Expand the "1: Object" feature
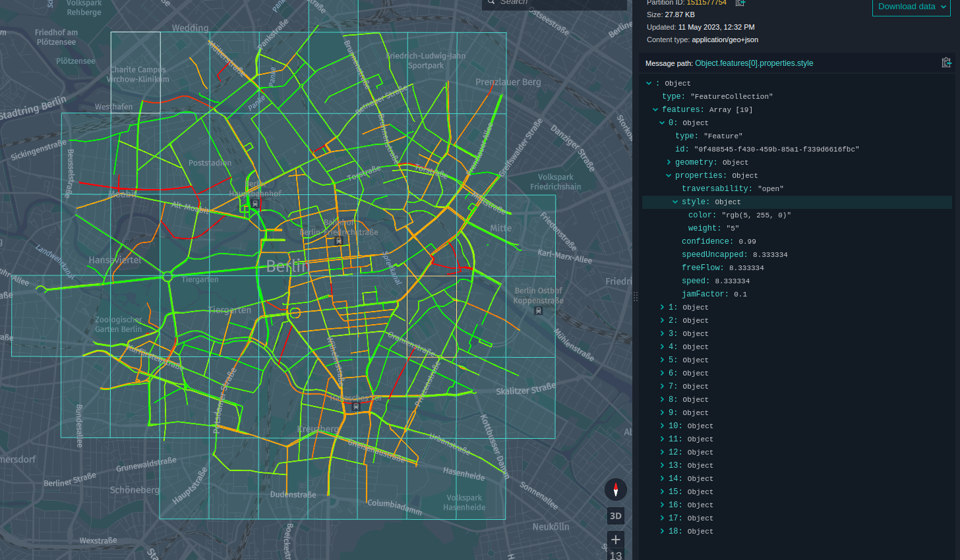Viewport: 960px width, 560px height. click(662, 307)
